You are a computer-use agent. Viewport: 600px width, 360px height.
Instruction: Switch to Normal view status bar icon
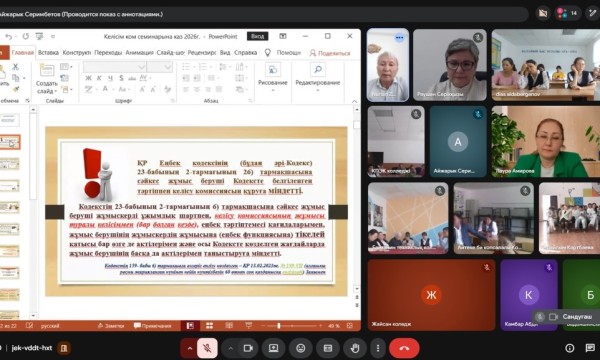click(x=190, y=326)
